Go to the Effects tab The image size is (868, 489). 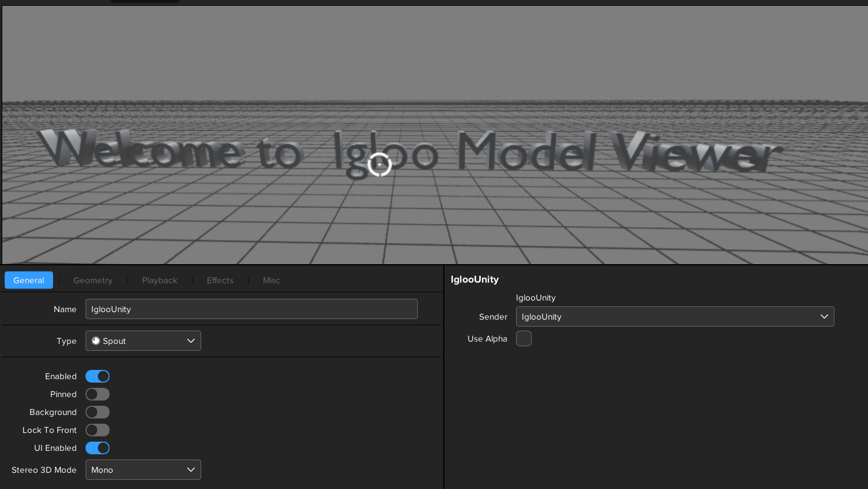click(220, 280)
